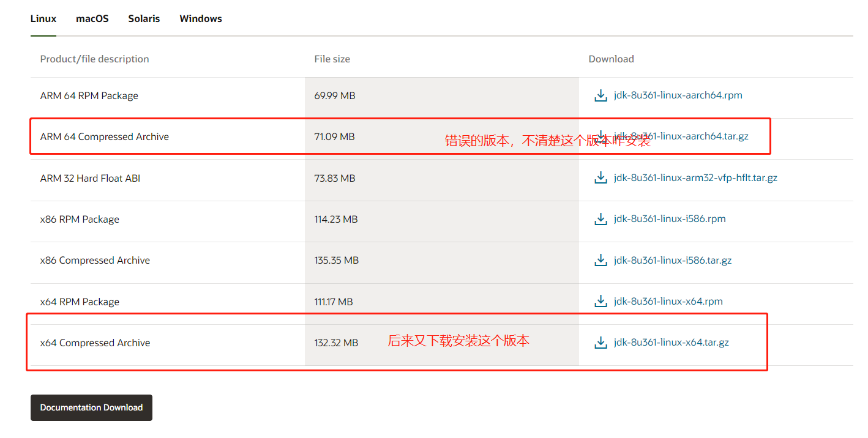Screen dimensions: 868x438
Task: Switch to the Windows tab
Action: [x=200, y=18]
